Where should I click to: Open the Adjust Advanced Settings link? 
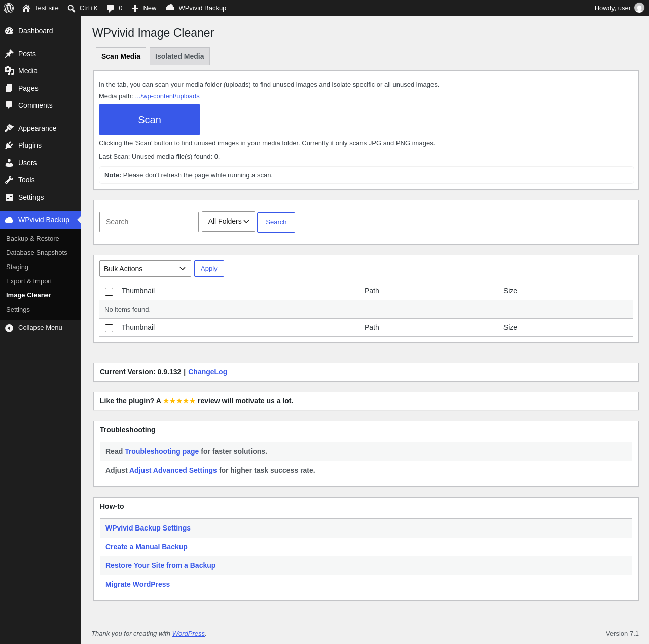173,470
